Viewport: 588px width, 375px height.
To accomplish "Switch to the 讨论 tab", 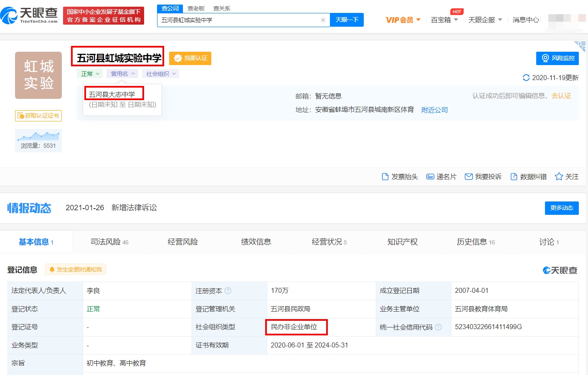I will pyautogui.click(x=549, y=242).
